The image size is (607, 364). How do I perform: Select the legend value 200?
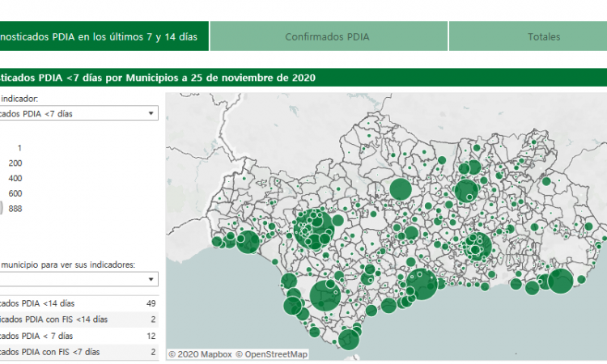click(15, 163)
